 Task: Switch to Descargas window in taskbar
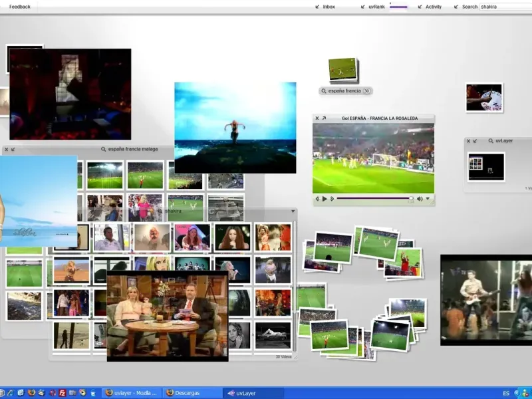click(186, 393)
